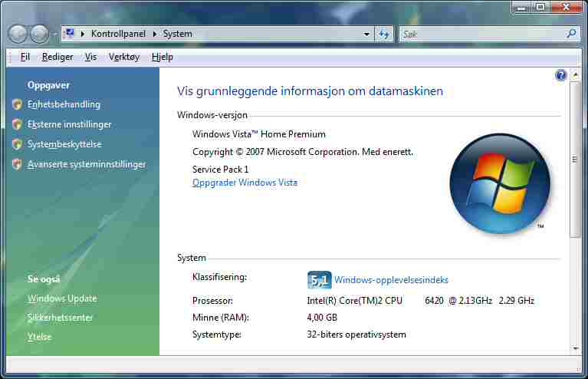Click shield icon next to Systembeskyttelse
This screenshot has height=379, width=588.
pos(18,144)
